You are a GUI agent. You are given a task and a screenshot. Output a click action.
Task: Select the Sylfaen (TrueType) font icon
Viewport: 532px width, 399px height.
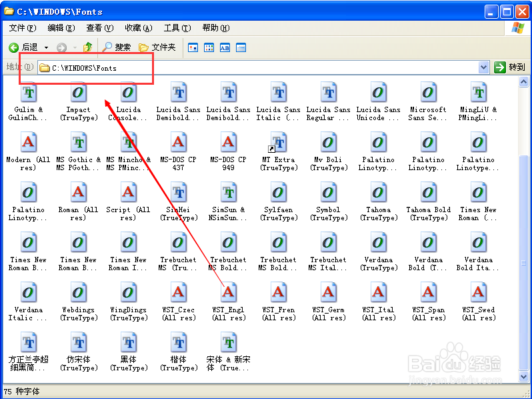click(x=278, y=192)
